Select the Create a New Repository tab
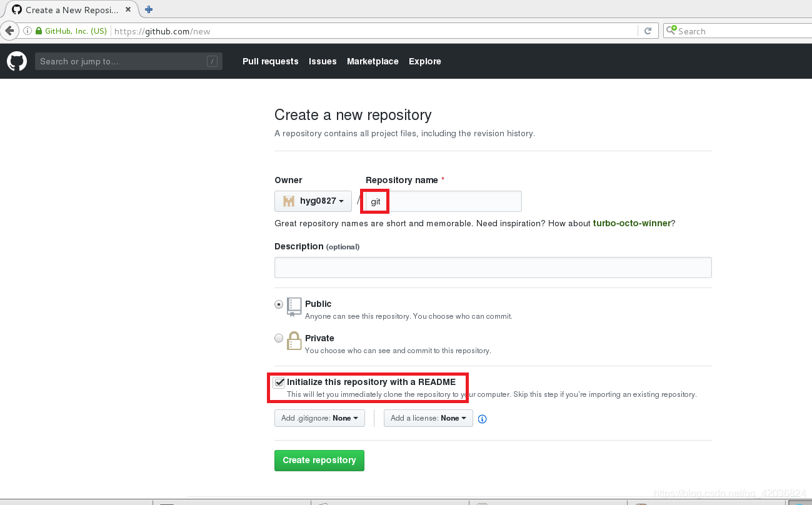This screenshot has height=505, width=812. [x=73, y=10]
